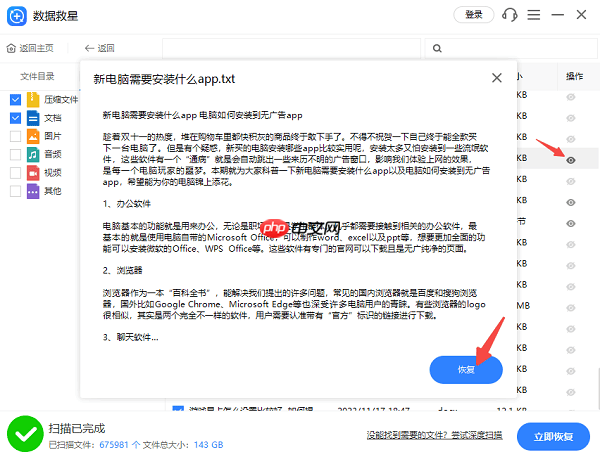Click the 返回 back button
The image size is (600, 457).
(99, 48)
